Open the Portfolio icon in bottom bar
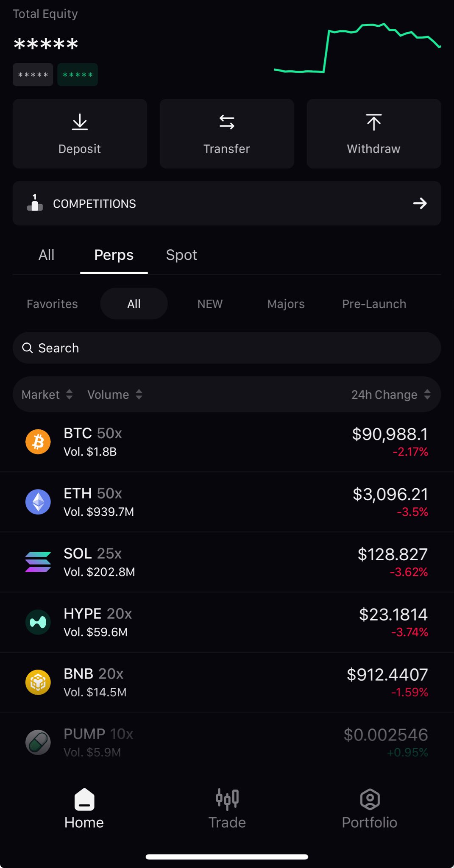Image resolution: width=454 pixels, height=868 pixels. point(370,799)
